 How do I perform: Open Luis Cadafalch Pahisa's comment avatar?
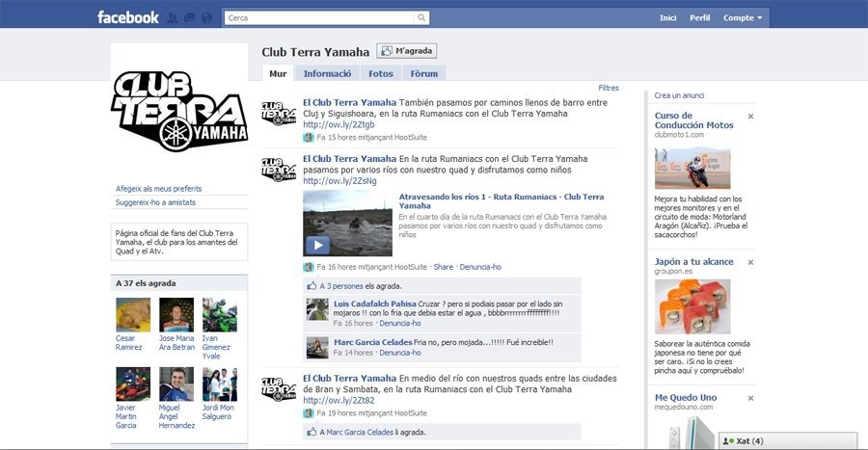317,309
